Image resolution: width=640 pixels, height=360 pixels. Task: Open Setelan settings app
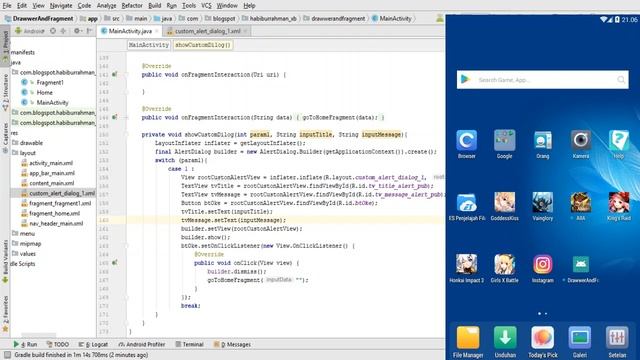(x=617, y=338)
